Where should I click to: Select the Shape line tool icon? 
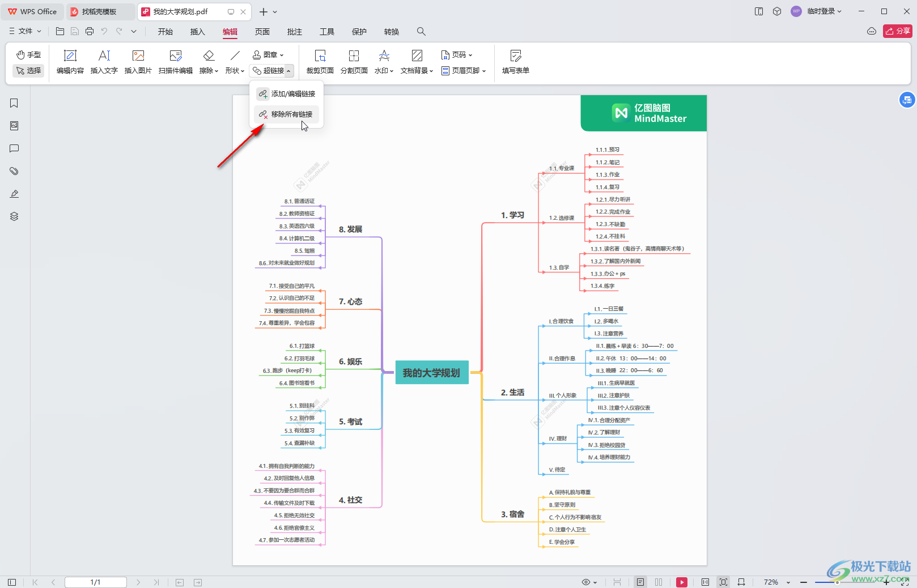[x=235, y=56]
